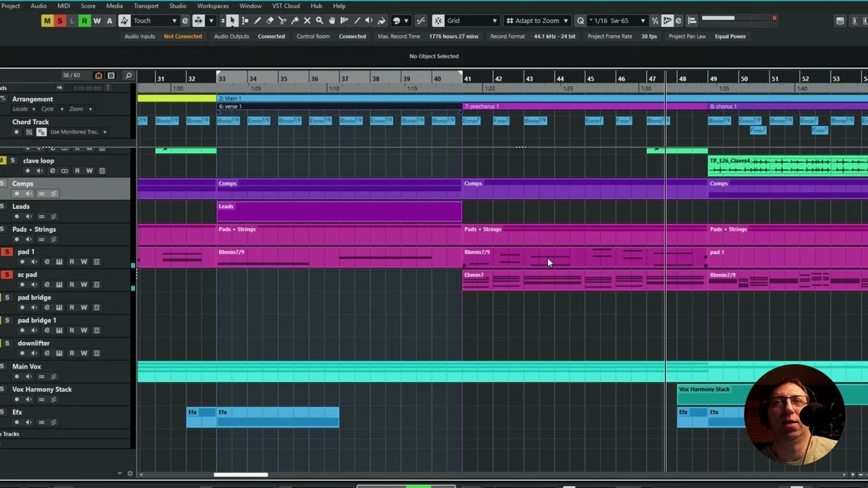Deactivate all Mute states with M button

pyautogui.click(x=47, y=20)
